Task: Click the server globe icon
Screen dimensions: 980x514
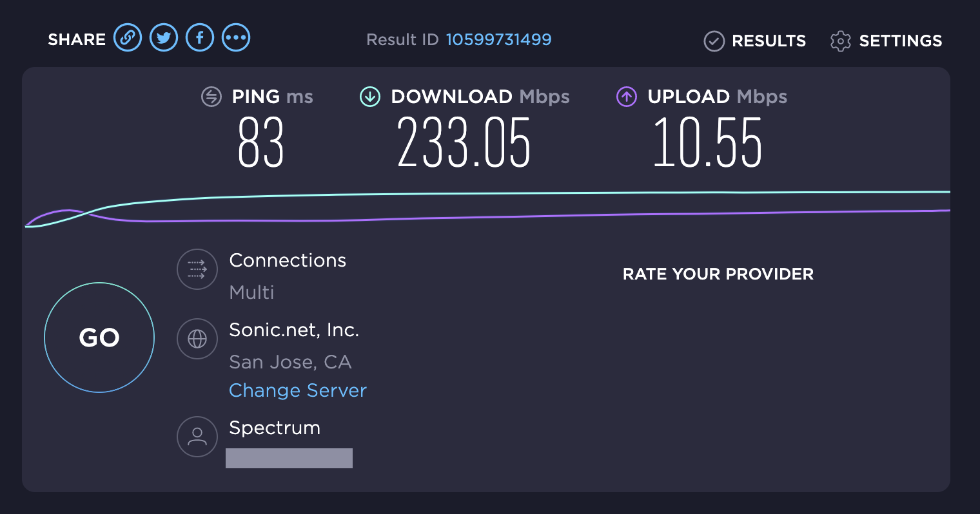Action: [197, 339]
